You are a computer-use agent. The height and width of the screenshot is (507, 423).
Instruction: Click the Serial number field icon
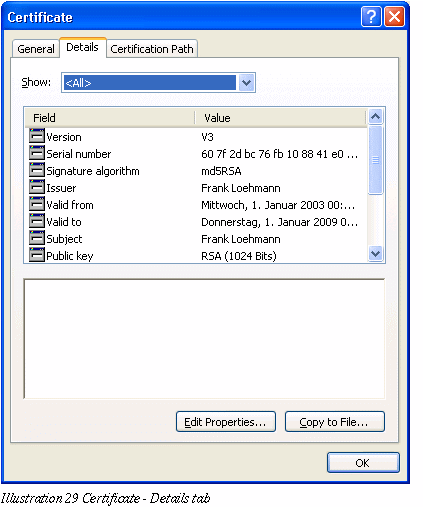[x=37, y=153]
